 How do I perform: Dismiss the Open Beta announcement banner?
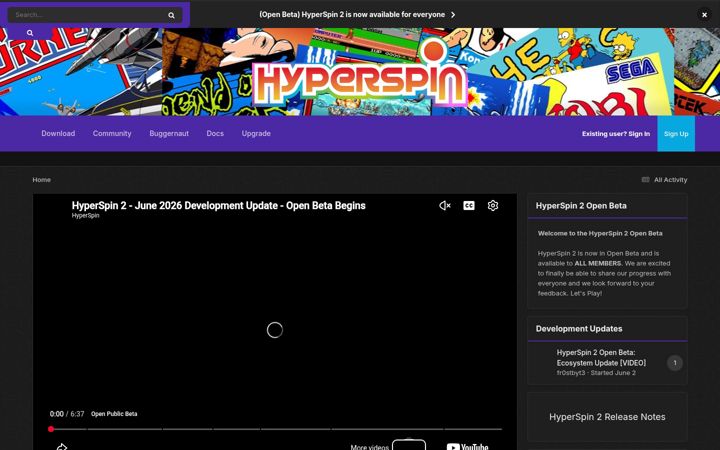tap(704, 15)
